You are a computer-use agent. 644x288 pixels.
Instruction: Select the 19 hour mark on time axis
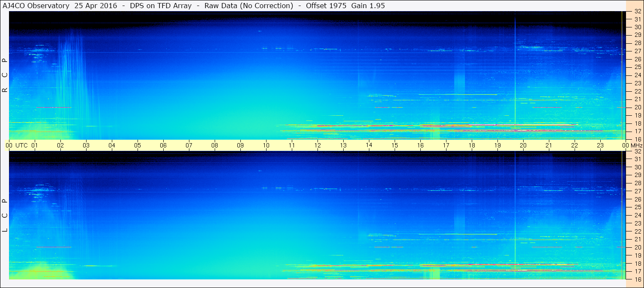[x=497, y=145]
